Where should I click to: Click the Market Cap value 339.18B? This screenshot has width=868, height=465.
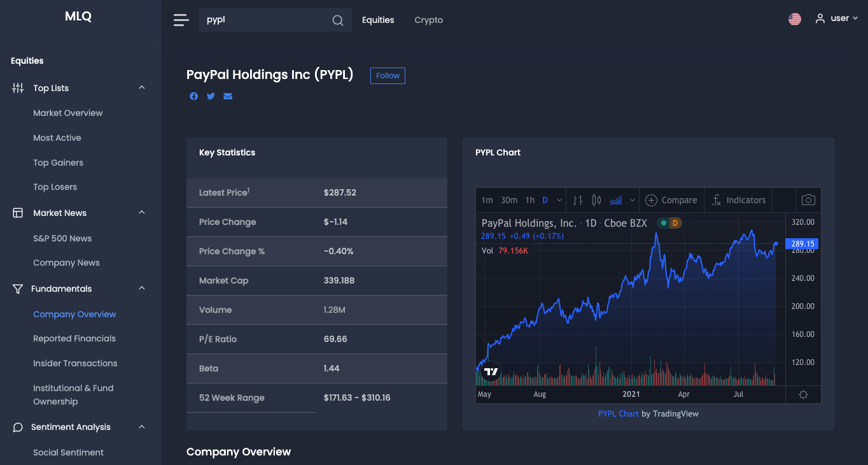tap(339, 280)
